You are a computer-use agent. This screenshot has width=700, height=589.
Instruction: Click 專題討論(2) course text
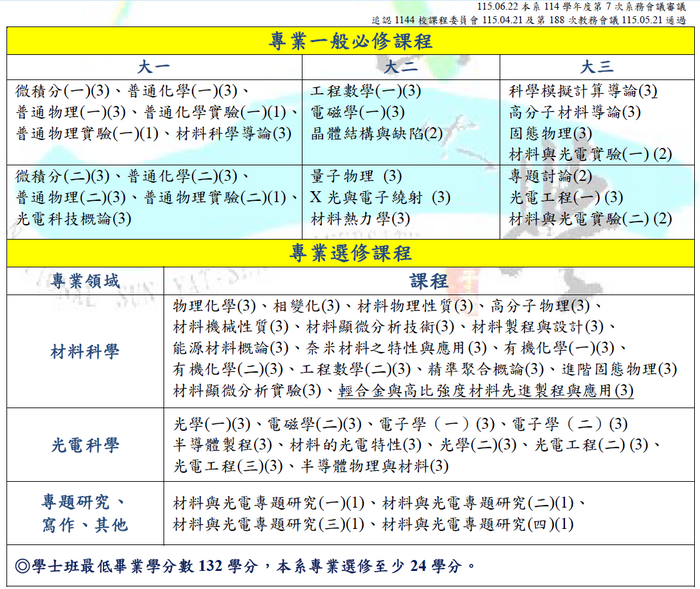[550, 176]
